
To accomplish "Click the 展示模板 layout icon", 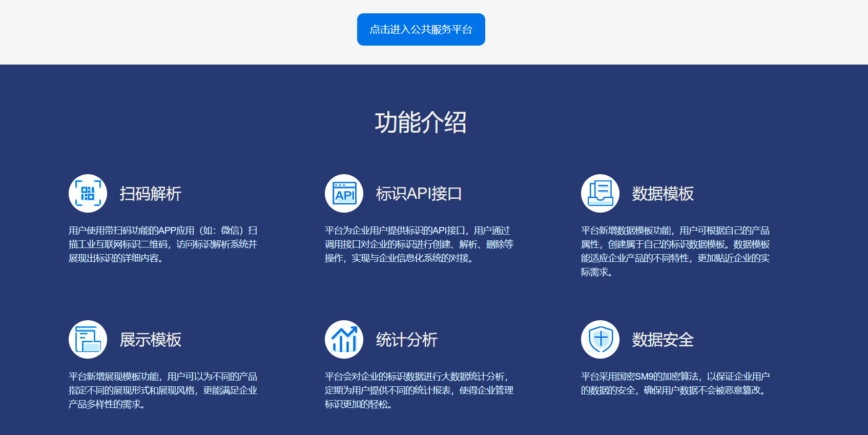I will (x=88, y=339).
